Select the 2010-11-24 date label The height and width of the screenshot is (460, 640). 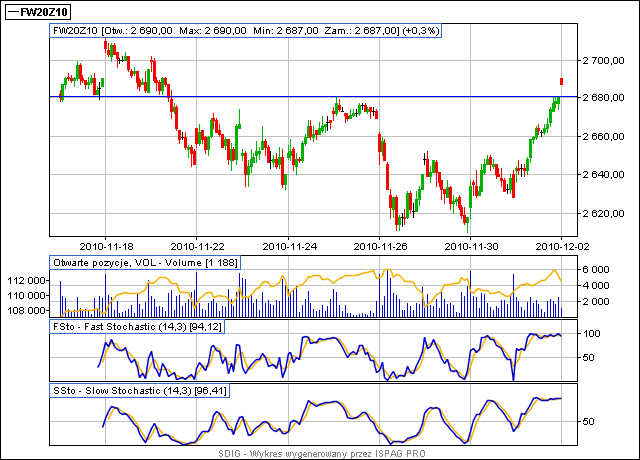pos(289,247)
